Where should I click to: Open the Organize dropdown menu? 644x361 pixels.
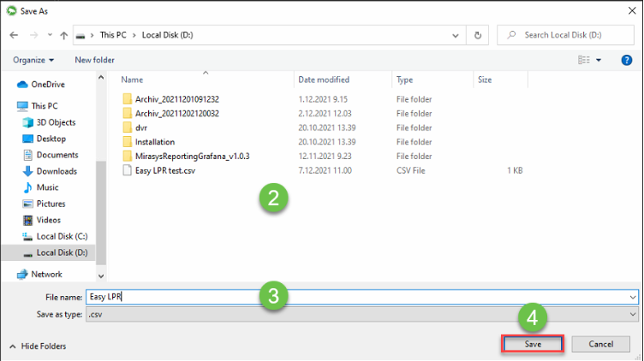coord(33,60)
